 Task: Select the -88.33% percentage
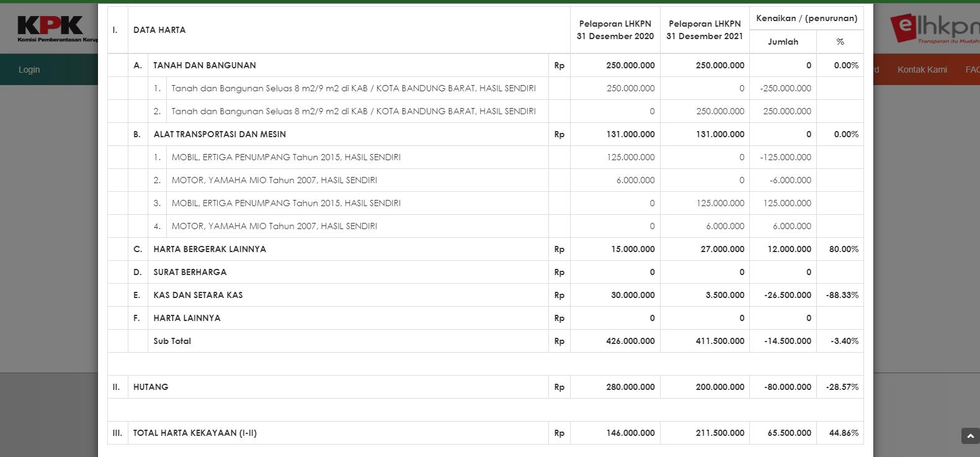pyautogui.click(x=842, y=295)
